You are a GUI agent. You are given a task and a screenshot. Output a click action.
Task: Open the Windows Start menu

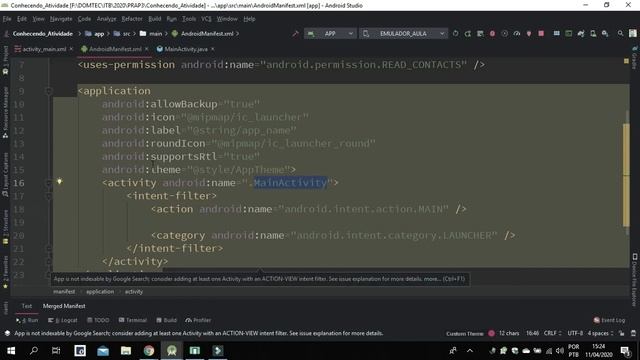coord(11,351)
